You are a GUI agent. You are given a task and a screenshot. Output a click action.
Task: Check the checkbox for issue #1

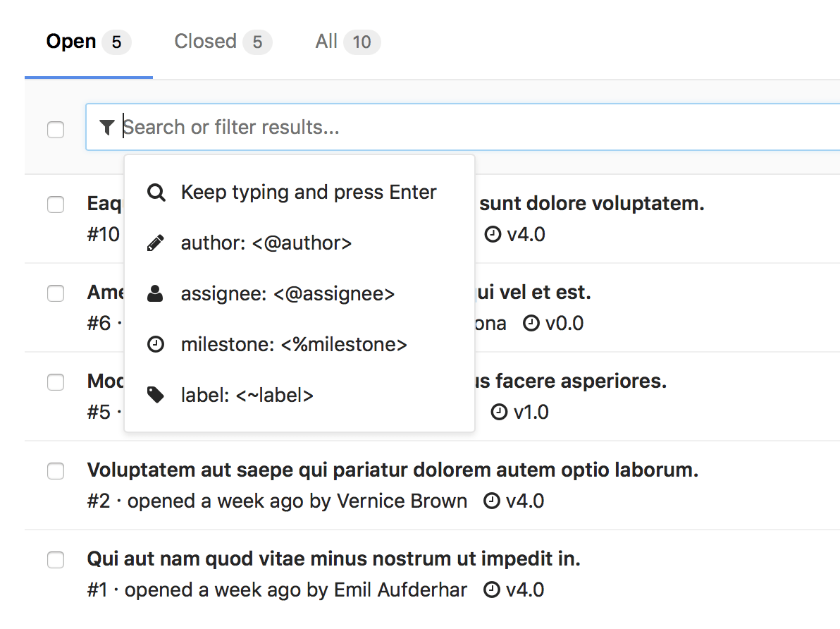[56, 560]
